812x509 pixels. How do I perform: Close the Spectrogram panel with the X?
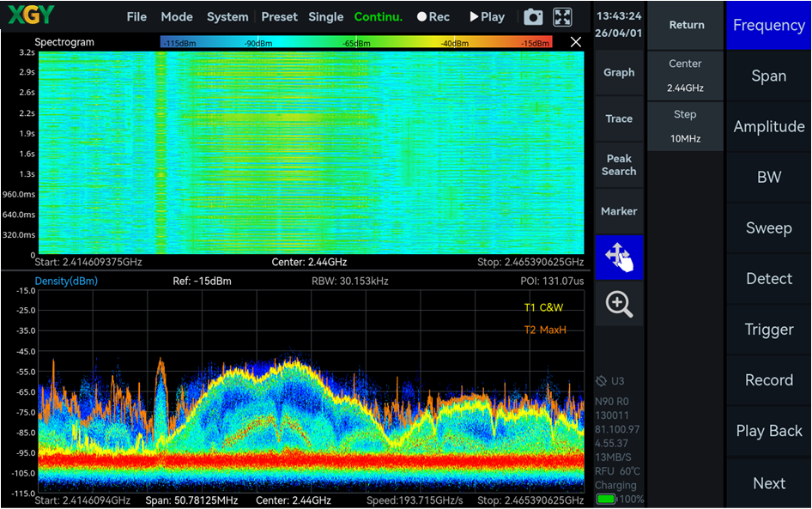pyautogui.click(x=575, y=42)
